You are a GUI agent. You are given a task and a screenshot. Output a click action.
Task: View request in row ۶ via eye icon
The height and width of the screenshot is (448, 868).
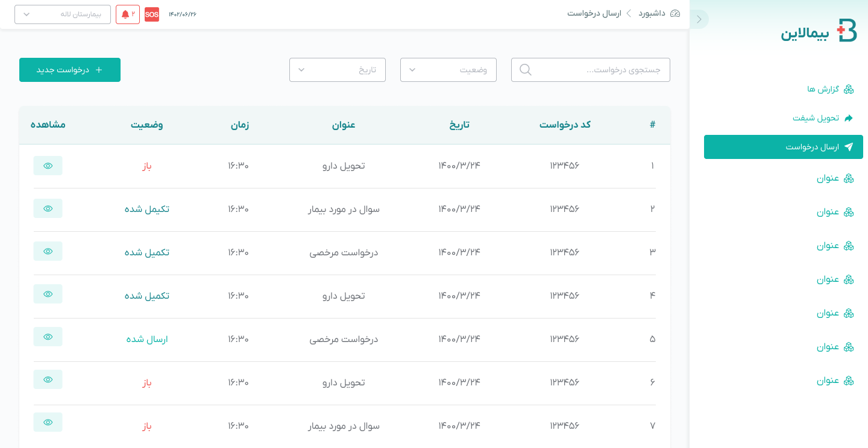click(x=48, y=379)
